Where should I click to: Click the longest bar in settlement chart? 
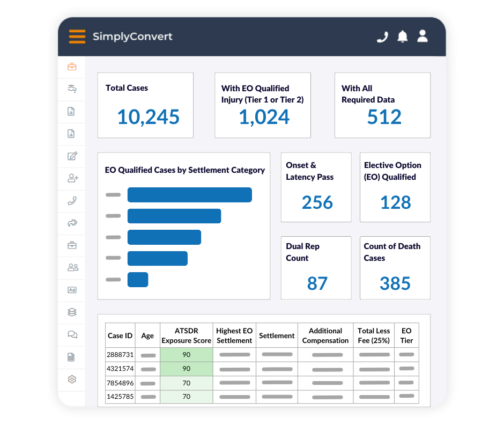190,195
